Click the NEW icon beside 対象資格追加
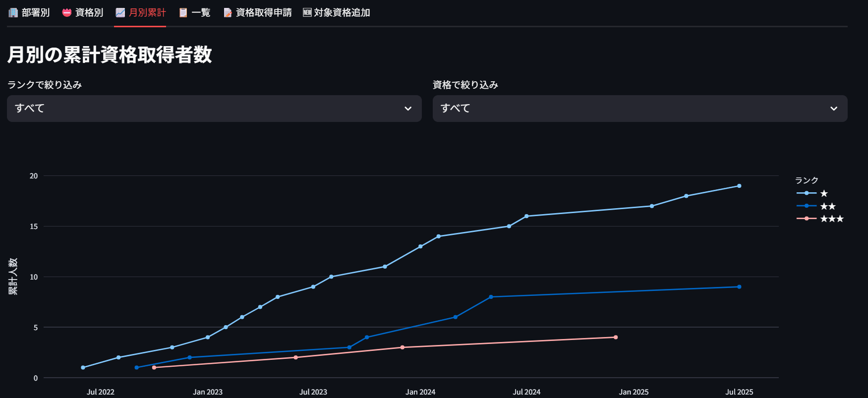The image size is (868, 398). tap(307, 12)
